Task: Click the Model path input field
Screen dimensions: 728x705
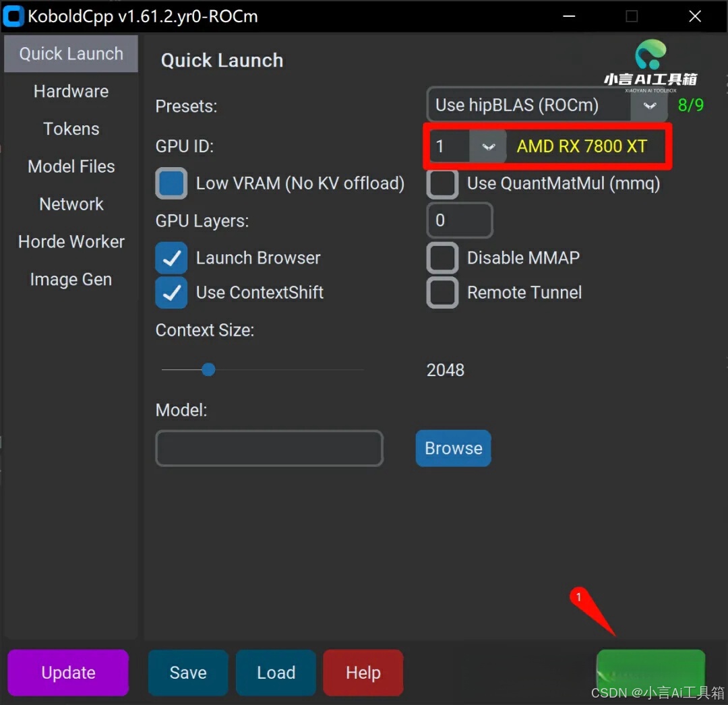Action: tap(269, 448)
